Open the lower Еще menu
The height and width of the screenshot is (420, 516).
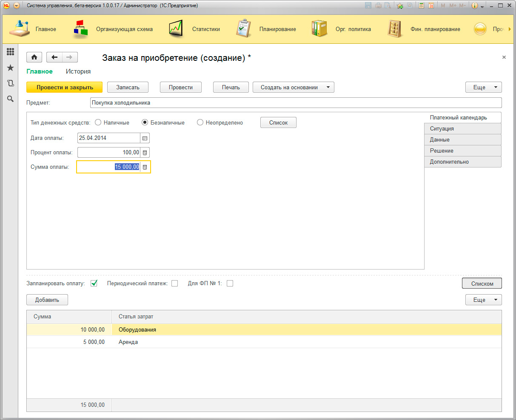pyautogui.click(x=484, y=300)
